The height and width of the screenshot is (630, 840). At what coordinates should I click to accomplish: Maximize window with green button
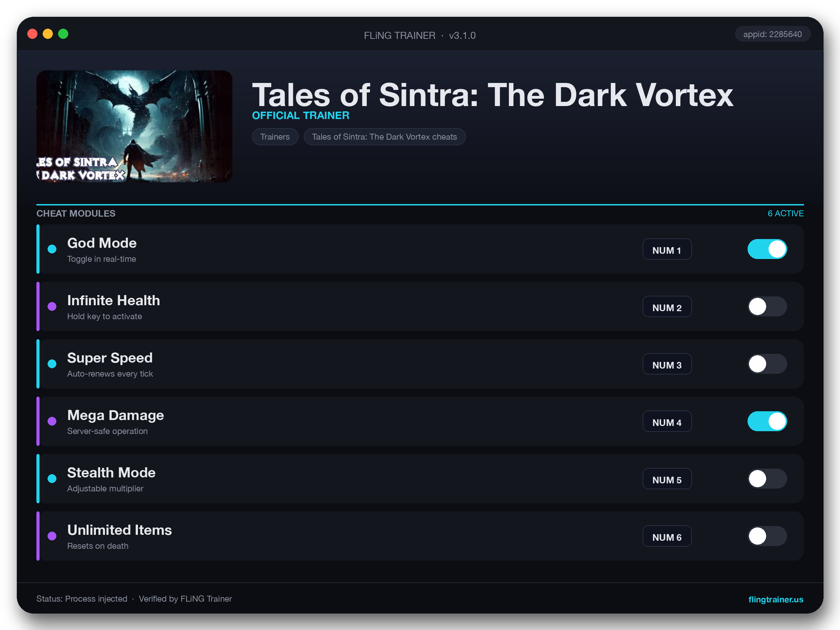click(63, 34)
